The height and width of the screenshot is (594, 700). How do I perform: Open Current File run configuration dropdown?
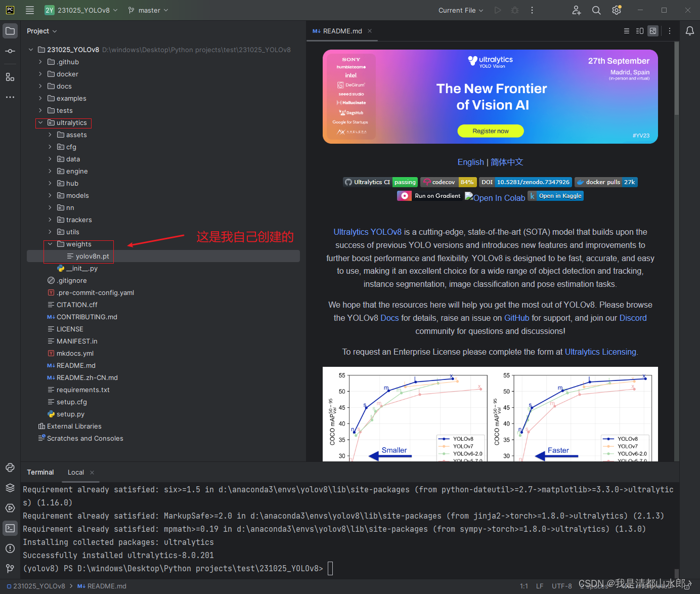[461, 10]
